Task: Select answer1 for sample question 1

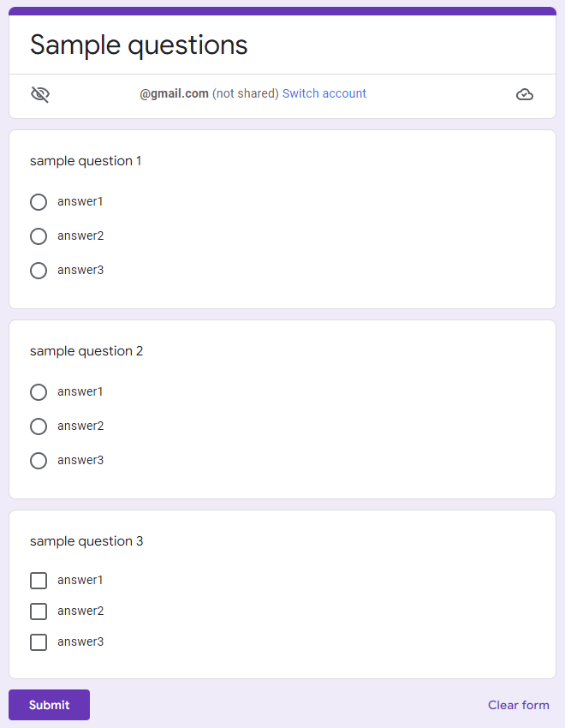Action: [x=39, y=202]
